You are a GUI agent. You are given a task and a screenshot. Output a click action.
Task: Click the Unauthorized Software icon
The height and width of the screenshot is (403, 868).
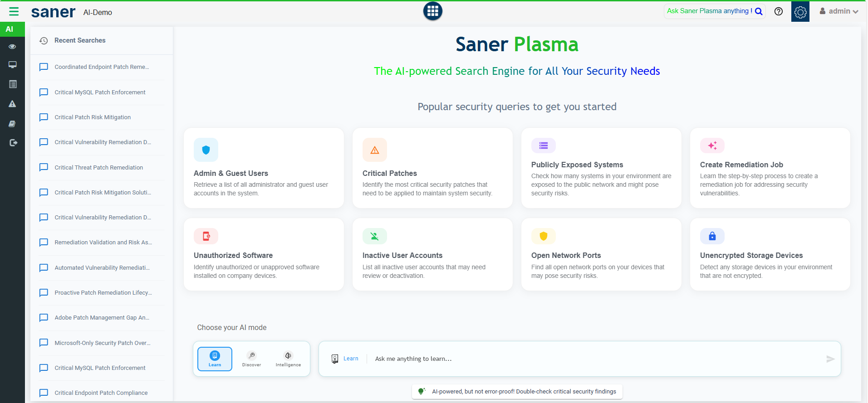pos(206,236)
